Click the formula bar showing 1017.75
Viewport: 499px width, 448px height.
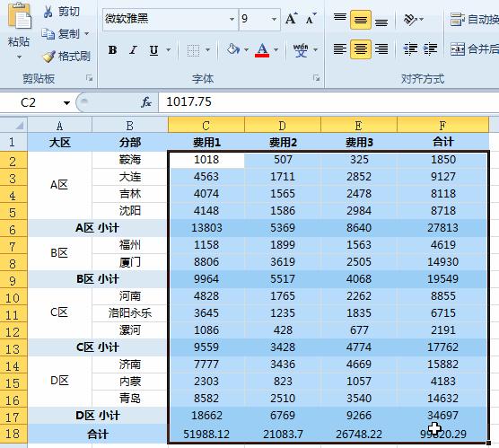(x=328, y=102)
